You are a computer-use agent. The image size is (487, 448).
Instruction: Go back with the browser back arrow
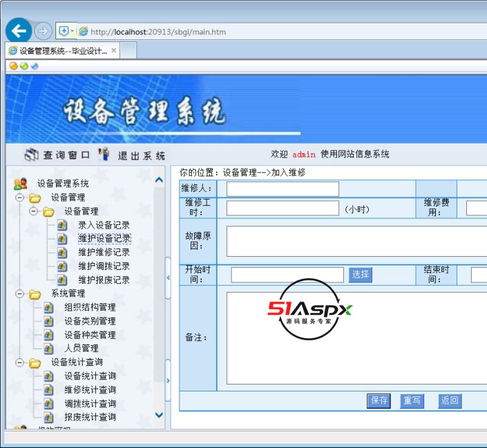pos(19,30)
